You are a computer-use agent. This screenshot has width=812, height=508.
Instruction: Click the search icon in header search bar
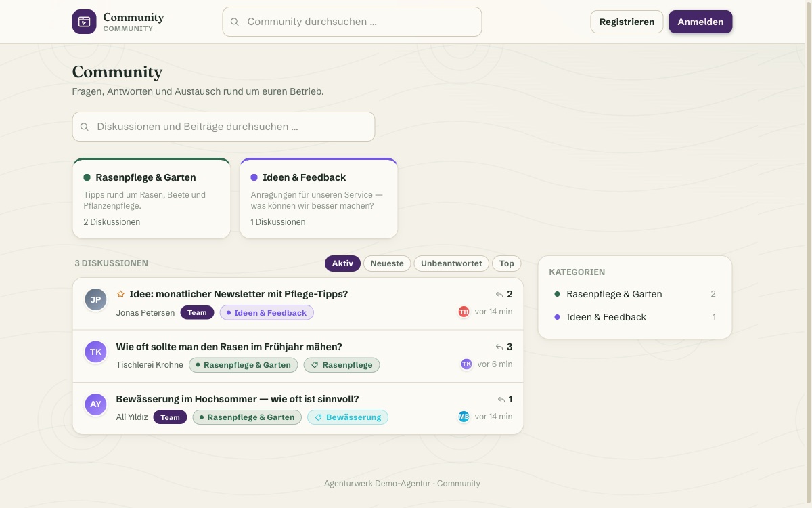(x=235, y=22)
